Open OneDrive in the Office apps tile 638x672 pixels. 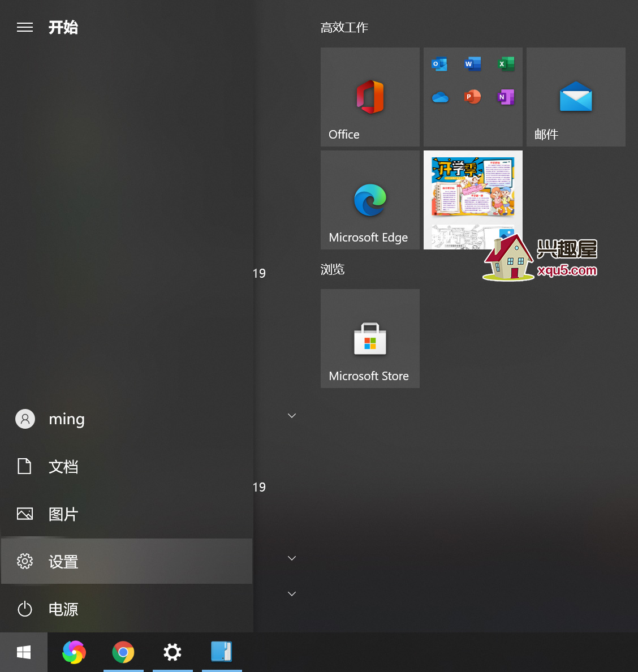tap(439, 97)
